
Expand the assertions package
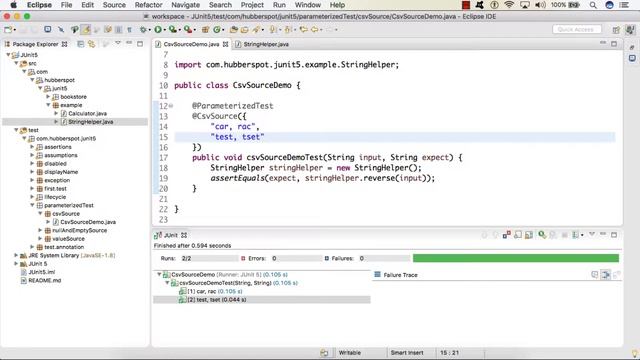point(32,147)
